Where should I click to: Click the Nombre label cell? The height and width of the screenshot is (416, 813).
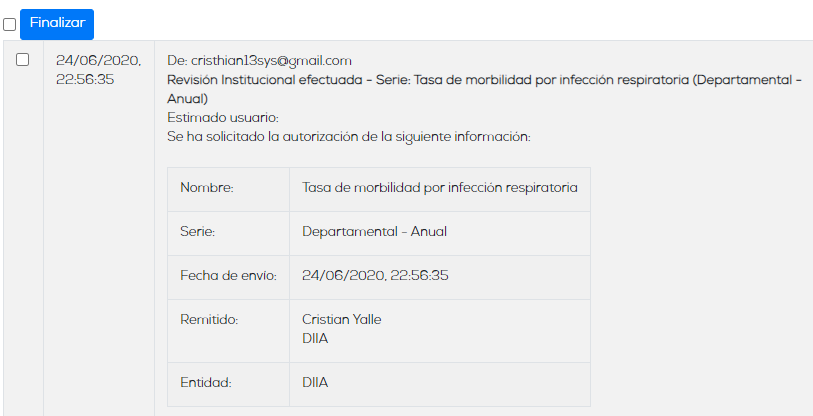click(228, 189)
